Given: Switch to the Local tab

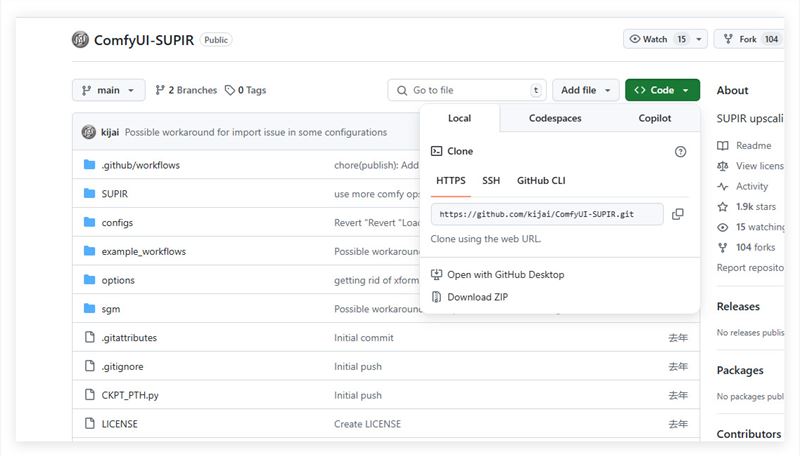Looking at the screenshot, I should coord(459,118).
